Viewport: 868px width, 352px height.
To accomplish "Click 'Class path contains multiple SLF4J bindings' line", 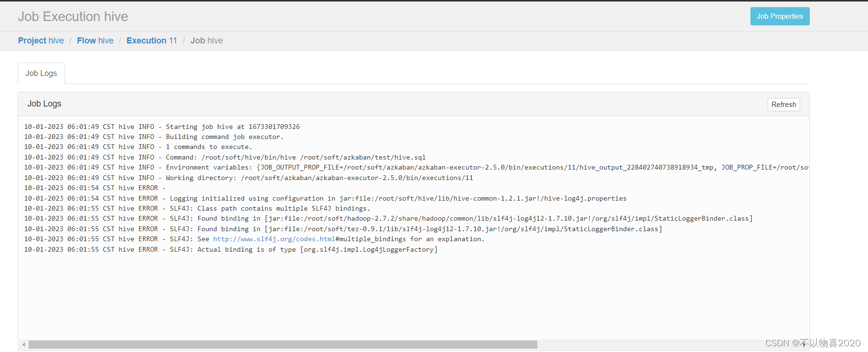I will [x=197, y=208].
